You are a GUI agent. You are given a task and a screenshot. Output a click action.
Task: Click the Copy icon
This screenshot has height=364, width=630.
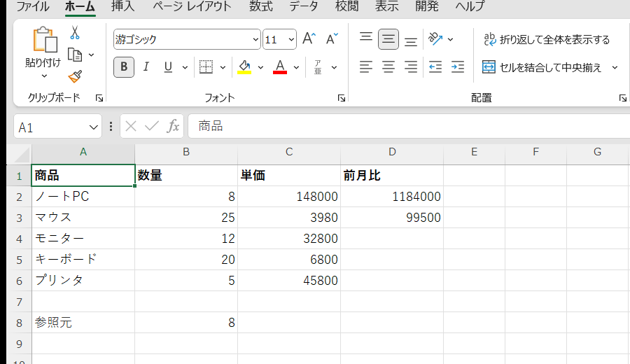[75, 55]
